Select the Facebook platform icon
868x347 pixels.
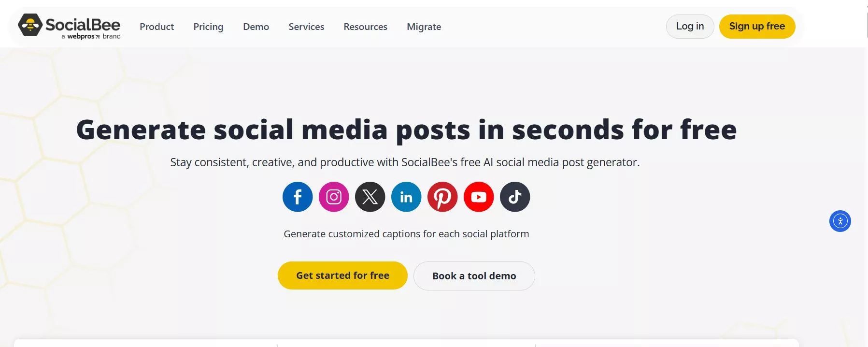pos(297,197)
